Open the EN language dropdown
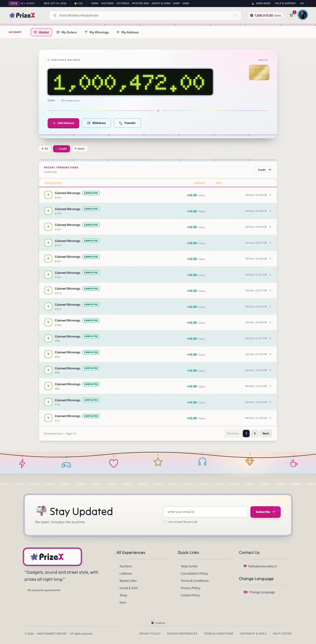Screen dimensions: 316x644 303,3
